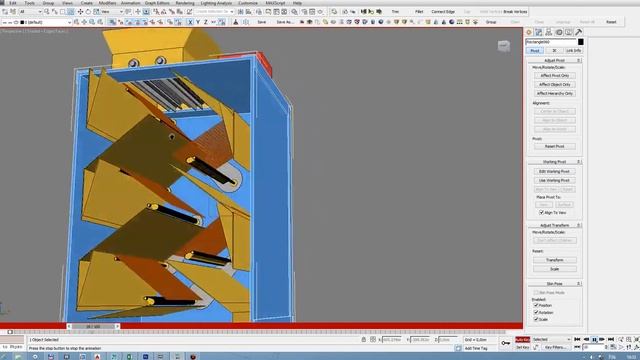Toggle the Auto Key button
Viewport: 640px width, 360px height.
pyautogui.click(x=522, y=340)
